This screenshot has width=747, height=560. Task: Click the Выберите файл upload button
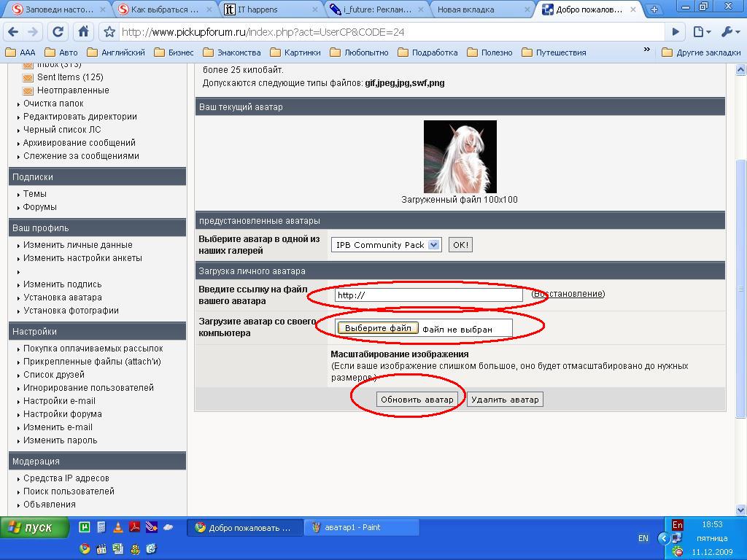point(378,328)
